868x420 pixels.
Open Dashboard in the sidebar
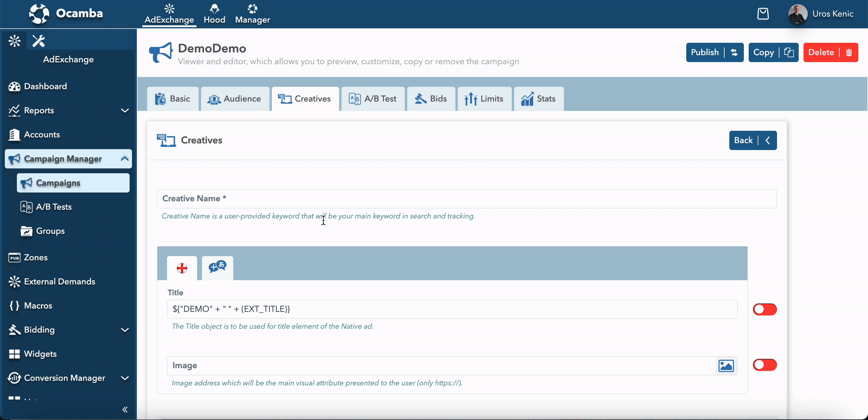point(68,86)
